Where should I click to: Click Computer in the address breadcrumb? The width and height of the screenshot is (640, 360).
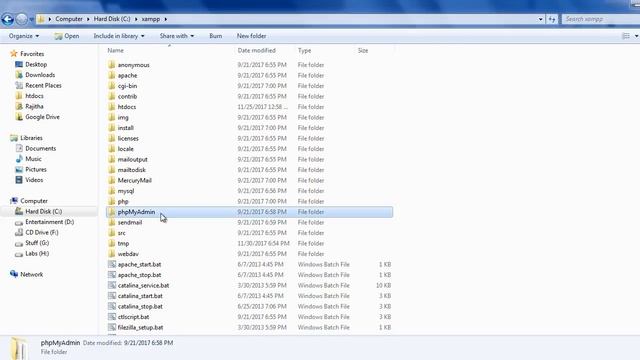point(69,19)
